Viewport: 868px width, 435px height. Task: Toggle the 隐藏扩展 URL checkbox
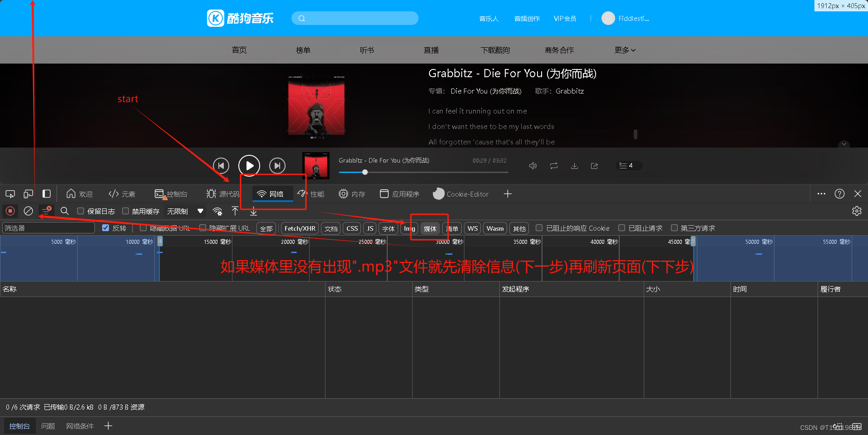pos(202,228)
